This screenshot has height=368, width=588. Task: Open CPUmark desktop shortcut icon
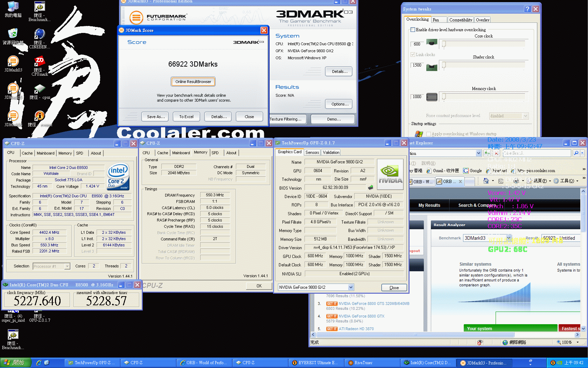pyautogui.click(x=39, y=62)
